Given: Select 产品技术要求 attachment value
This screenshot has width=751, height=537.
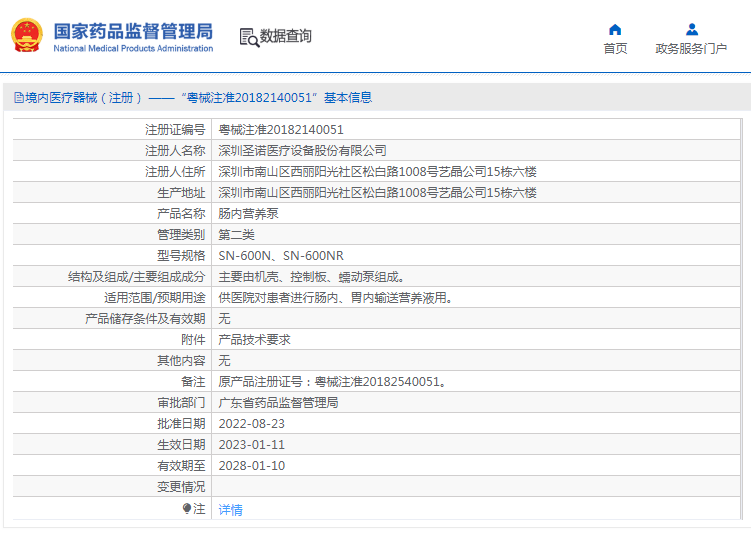Looking at the screenshot, I should pyautogui.click(x=254, y=340).
